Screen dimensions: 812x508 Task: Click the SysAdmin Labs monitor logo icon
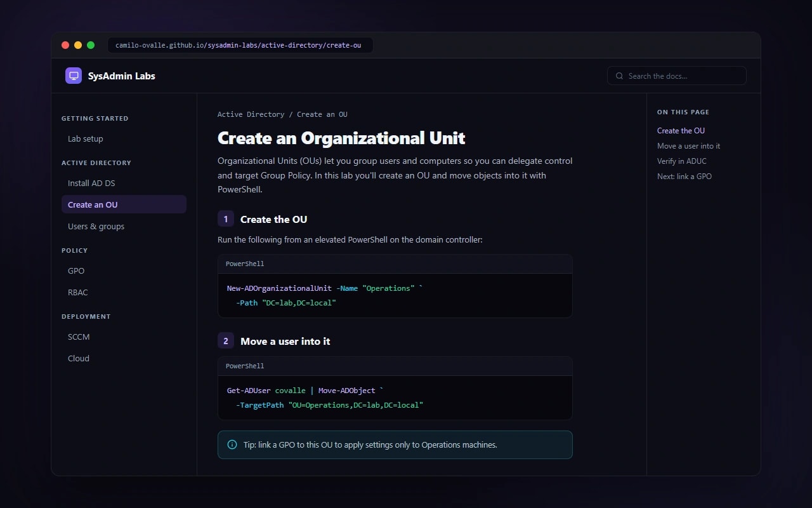tap(74, 76)
